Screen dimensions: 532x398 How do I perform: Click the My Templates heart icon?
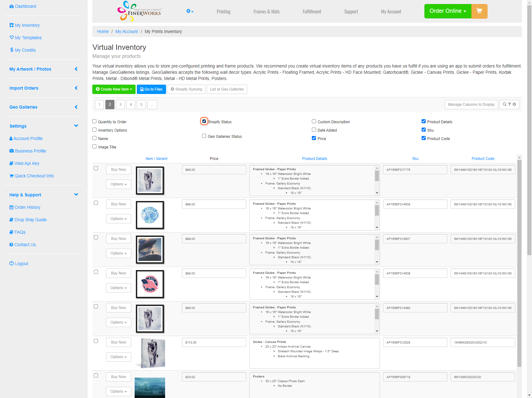[12, 37]
